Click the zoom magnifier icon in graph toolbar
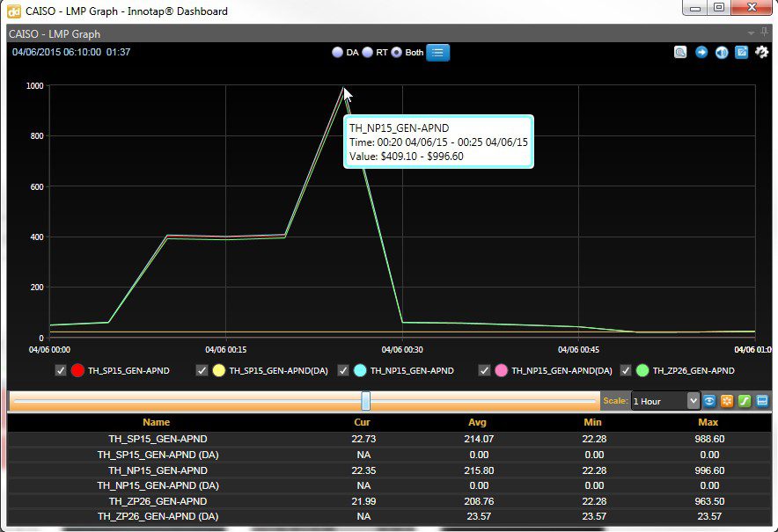This screenshot has width=778, height=532. [x=680, y=52]
